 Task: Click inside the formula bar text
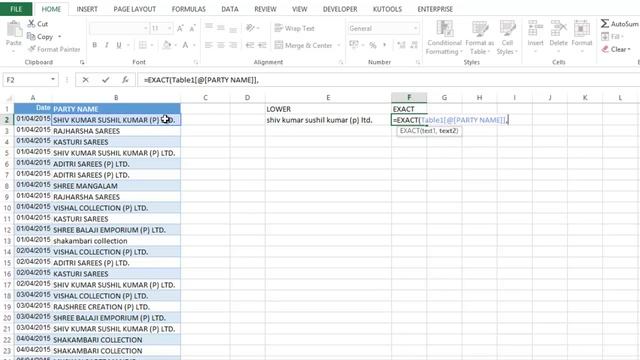(x=201, y=80)
